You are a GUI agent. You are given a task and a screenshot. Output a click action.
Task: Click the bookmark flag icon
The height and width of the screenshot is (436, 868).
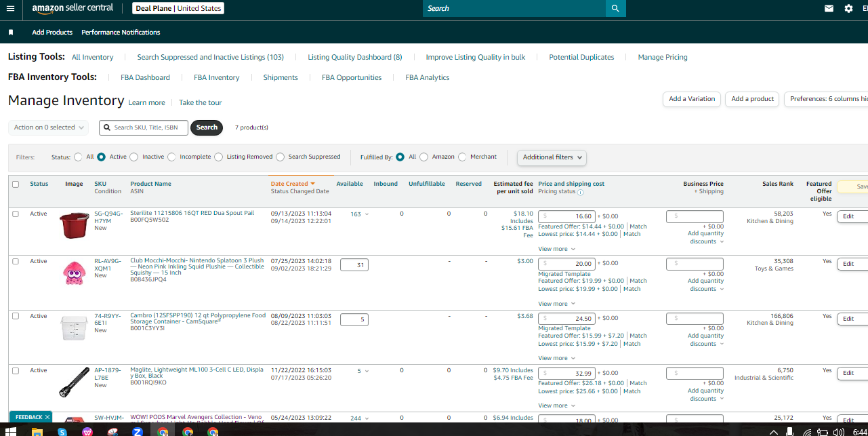tap(11, 33)
